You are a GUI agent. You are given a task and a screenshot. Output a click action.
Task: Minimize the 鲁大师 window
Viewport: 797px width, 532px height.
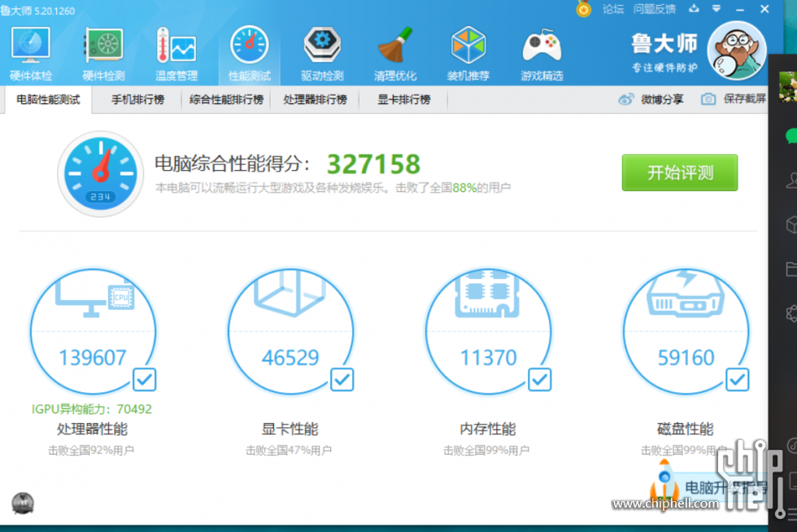tap(740, 9)
